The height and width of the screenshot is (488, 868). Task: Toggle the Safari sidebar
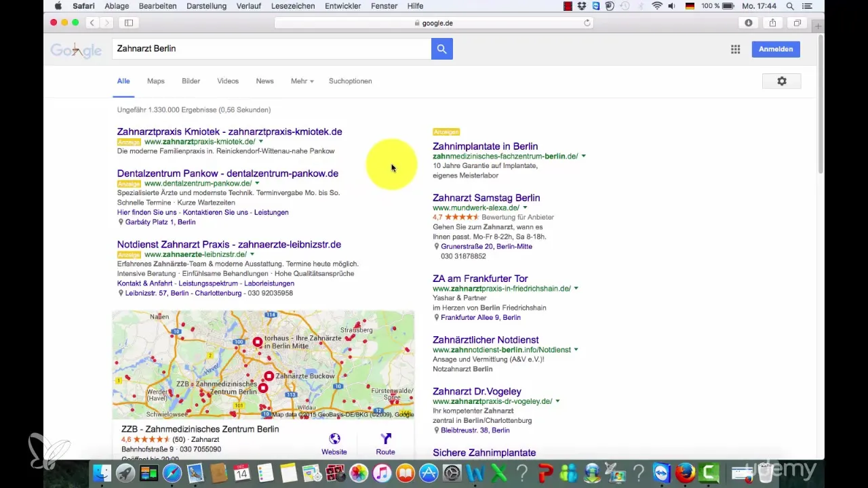[128, 22]
